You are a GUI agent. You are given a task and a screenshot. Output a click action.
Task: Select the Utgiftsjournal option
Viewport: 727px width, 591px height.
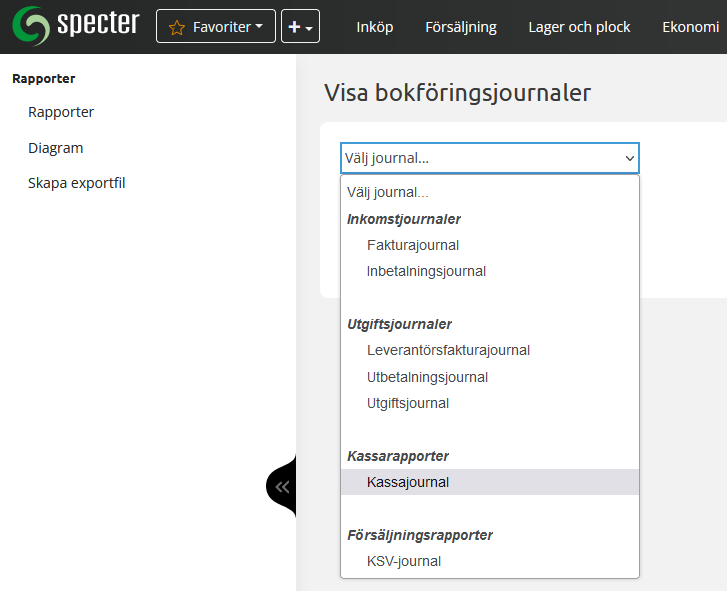(x=408, y=403)
